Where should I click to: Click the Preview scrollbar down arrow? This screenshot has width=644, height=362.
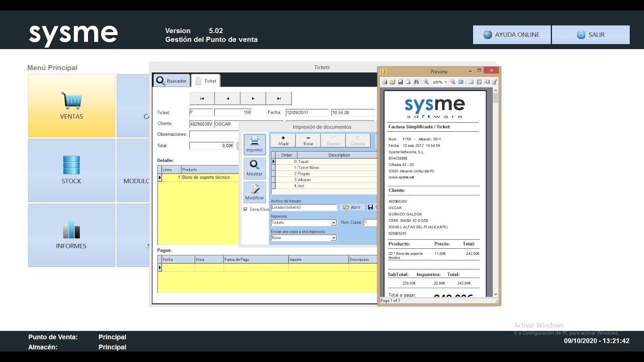pyautogui.click(x=496, y=294)
